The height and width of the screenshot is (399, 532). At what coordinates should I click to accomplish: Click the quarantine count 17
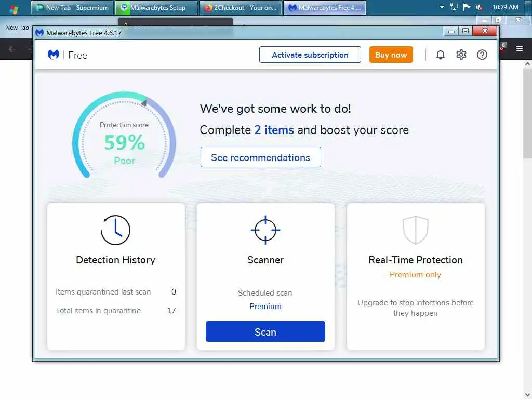tap(171, 311)
